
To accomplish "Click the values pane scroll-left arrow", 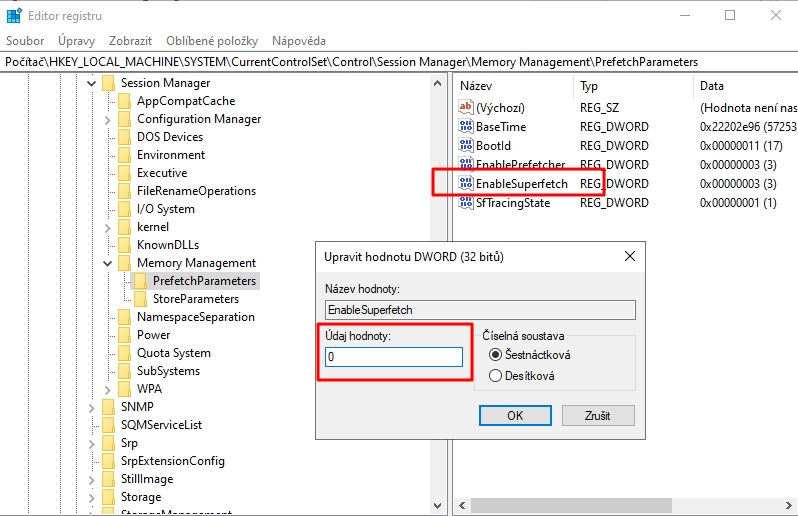I will pos(462,505).
